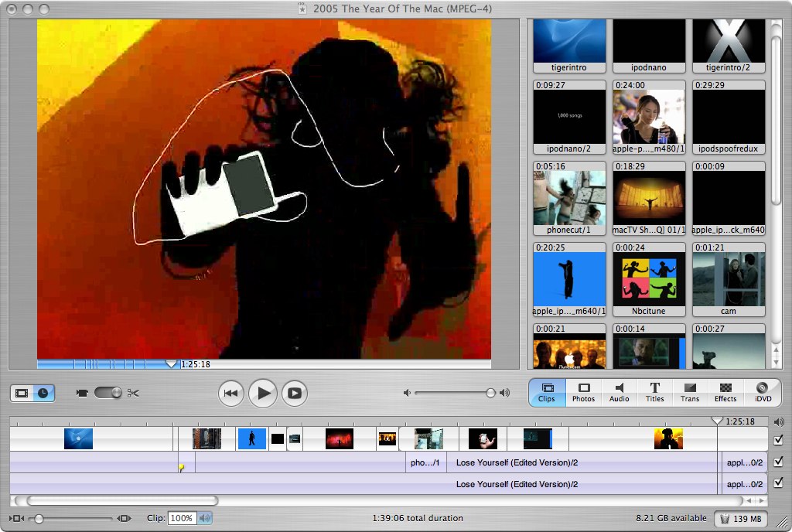Click the camera mode icon
792x532 pixels.
[x=82, y=393]
